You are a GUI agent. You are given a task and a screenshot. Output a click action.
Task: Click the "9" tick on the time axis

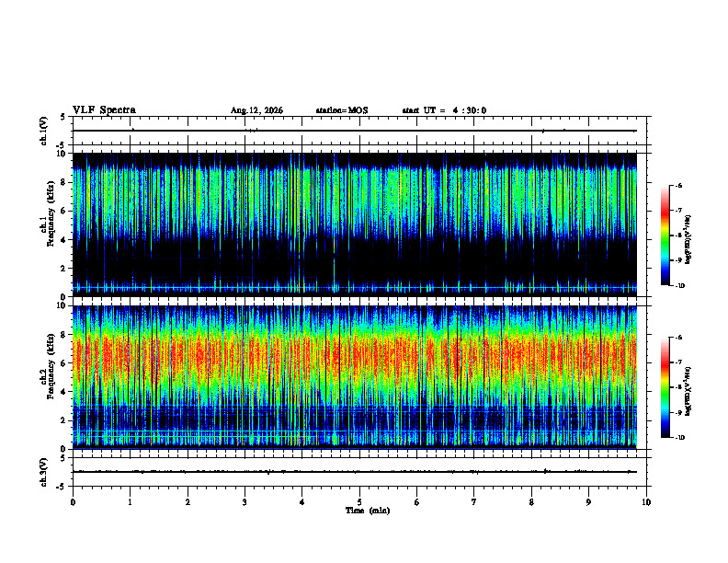(588, 502)
